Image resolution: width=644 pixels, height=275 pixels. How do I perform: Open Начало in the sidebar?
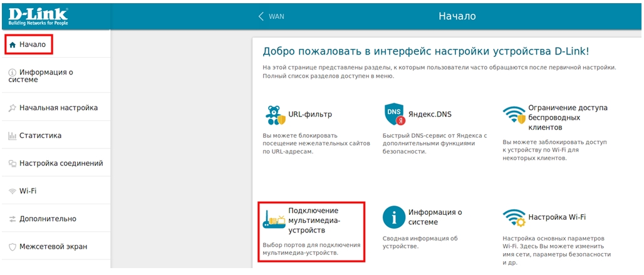[32, 45]
